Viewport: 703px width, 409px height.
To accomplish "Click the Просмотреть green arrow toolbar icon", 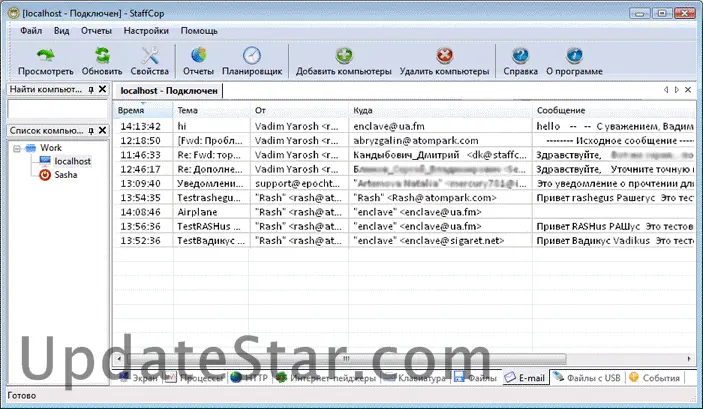I will click(x=45, y=55).
